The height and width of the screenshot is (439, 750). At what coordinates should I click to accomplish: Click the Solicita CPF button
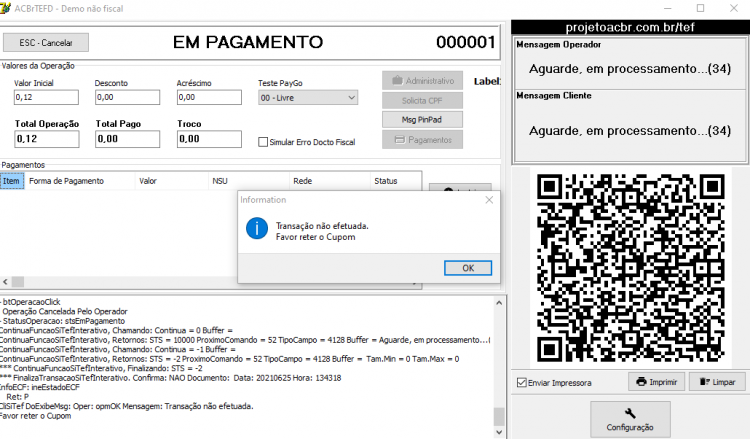pyautogui.click(x=422, y=100)
